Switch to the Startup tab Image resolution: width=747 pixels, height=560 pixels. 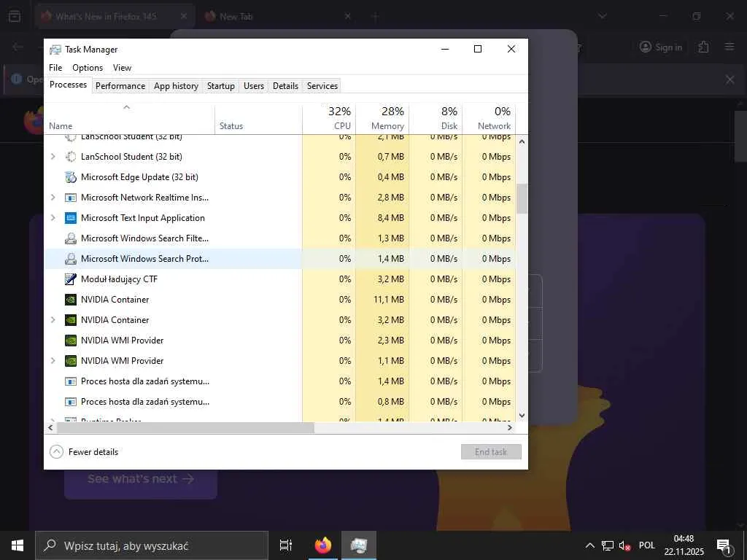pyautogui.click(x=220, y=86)
